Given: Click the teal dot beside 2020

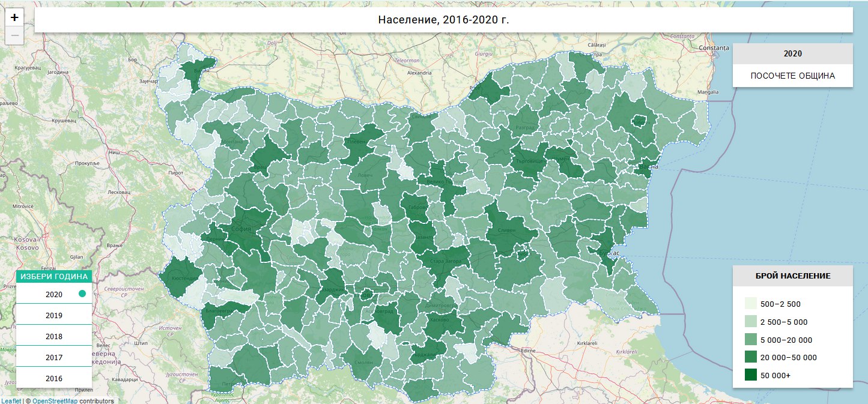Looking at the screenshot, I should (x=82, y=294).
